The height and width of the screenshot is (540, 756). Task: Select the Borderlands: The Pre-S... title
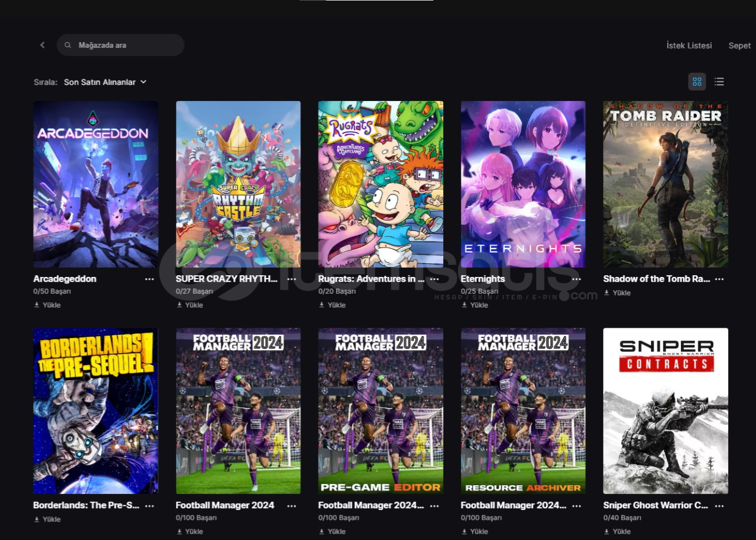[86, 505]
